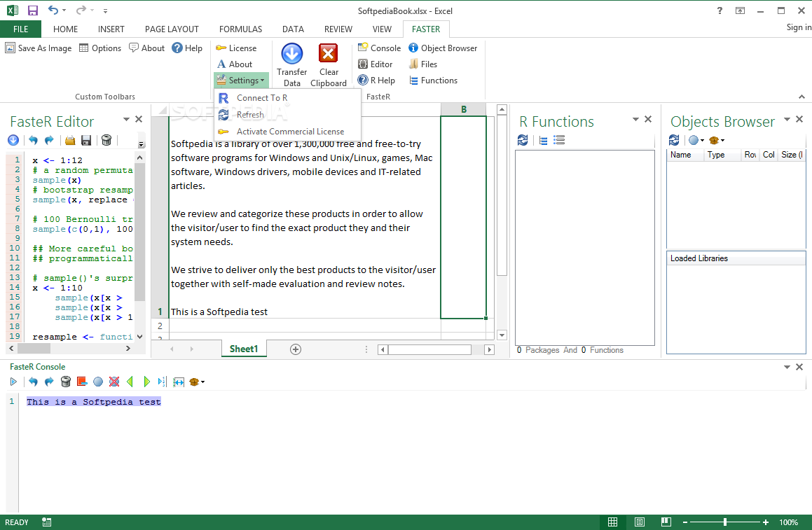Zoom in with the plus button
Viewport: 812px width, 530px height.
765,522
